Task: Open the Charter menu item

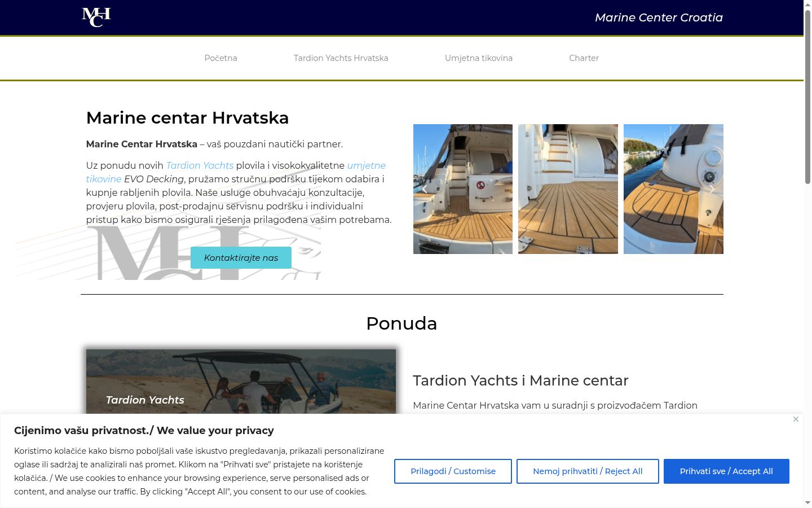Action: click(x=584, y=58)
